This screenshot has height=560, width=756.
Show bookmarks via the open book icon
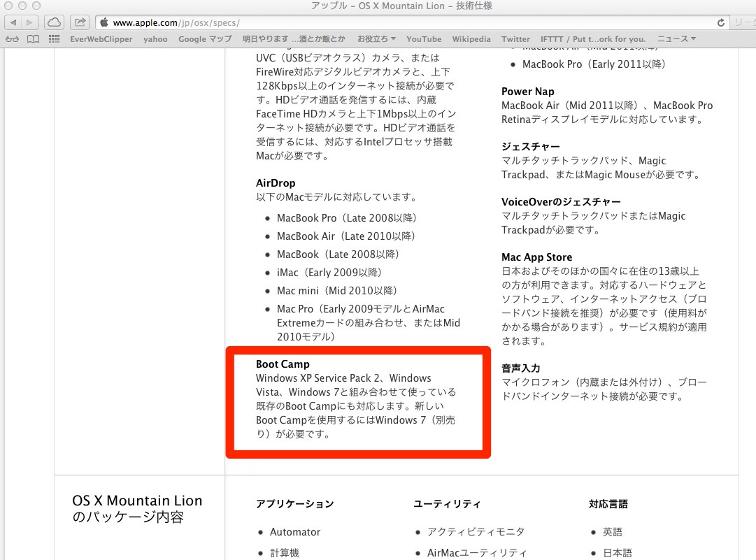(34, 39)
